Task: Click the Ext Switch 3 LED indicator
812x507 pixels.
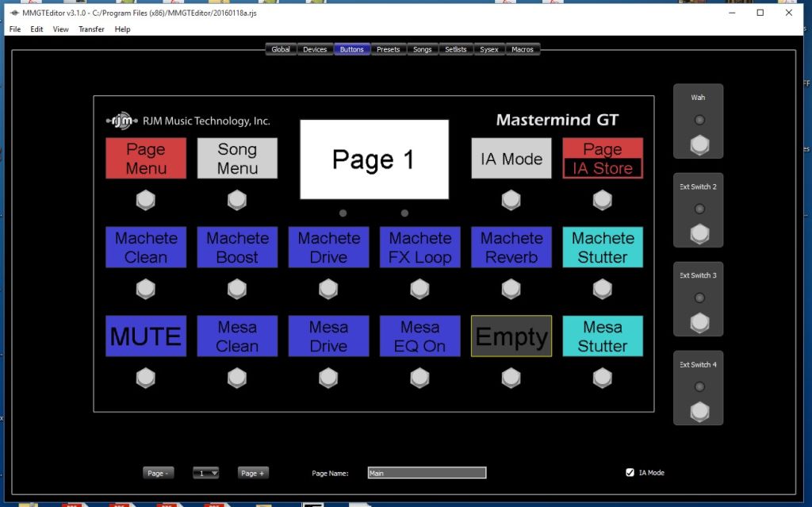Action: (x=699, y=298)
